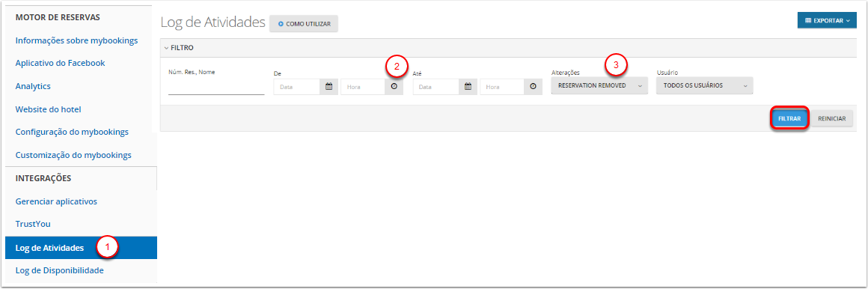Open TrustYou sidebar item
Screen dimensions: 868x289
pyautogui.click(x=33, y=224)
